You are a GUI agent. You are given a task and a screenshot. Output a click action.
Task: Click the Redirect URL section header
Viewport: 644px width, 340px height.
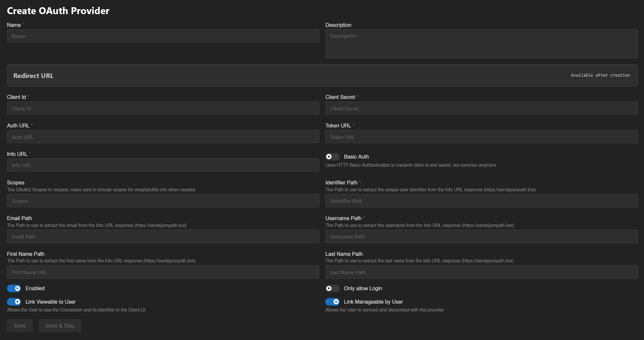[x=33, y=75]
